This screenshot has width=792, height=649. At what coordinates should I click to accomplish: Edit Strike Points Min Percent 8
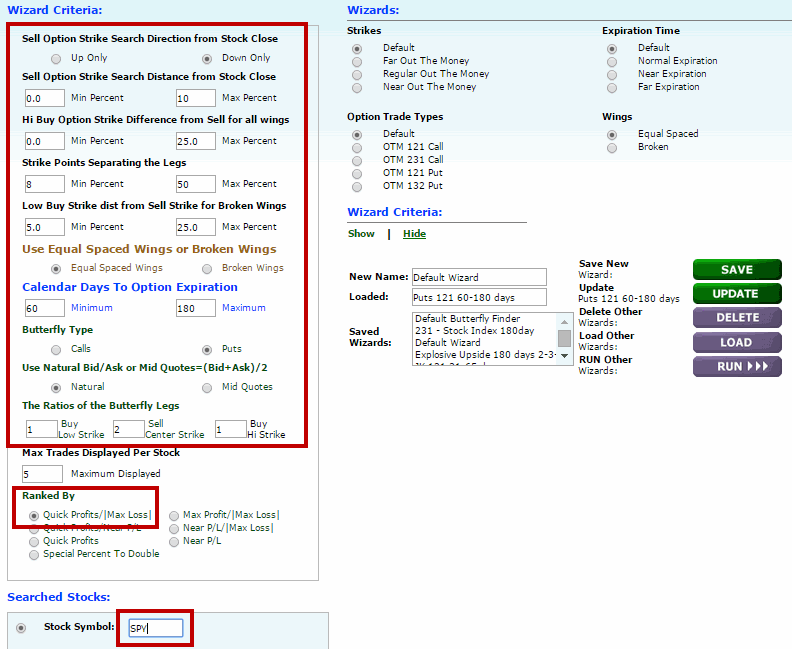(x=45, y=184)
